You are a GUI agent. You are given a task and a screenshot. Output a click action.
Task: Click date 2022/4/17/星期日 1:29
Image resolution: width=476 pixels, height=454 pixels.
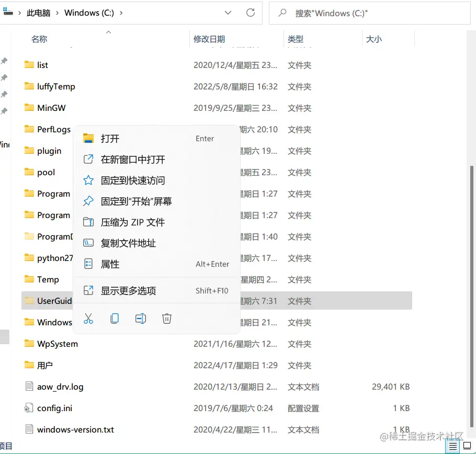pyautogui.click(x=235, y=366)
